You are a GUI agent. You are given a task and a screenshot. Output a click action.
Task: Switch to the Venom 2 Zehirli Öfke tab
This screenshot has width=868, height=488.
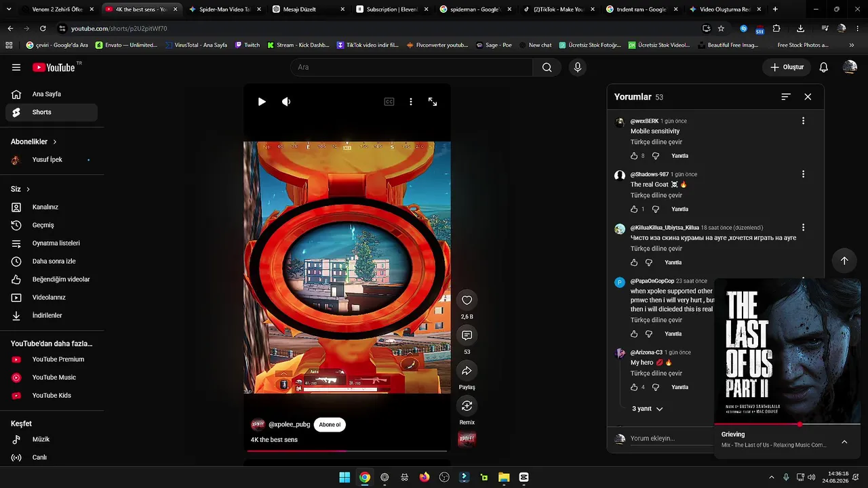tap(57, 9)
